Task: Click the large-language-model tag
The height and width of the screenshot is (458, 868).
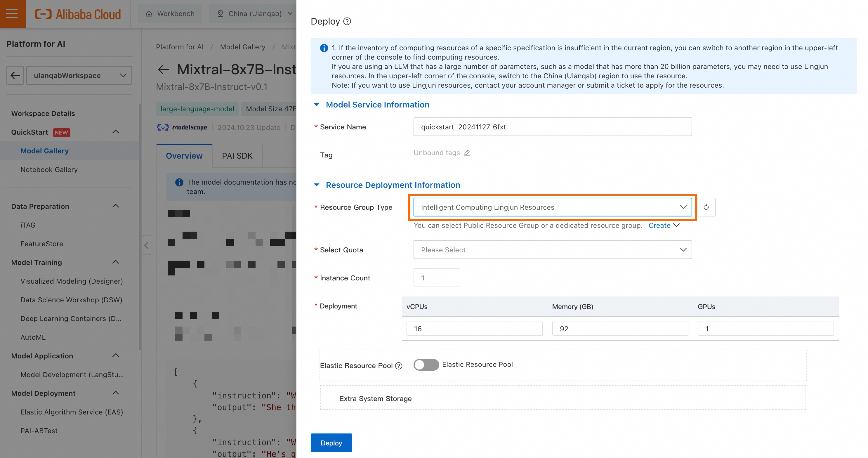Action: click(197, 109)
